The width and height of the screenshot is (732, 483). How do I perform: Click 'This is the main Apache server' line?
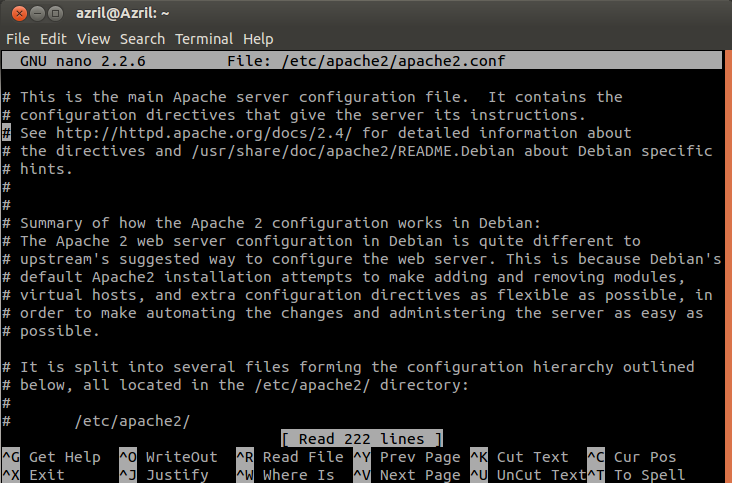(312, 97)
